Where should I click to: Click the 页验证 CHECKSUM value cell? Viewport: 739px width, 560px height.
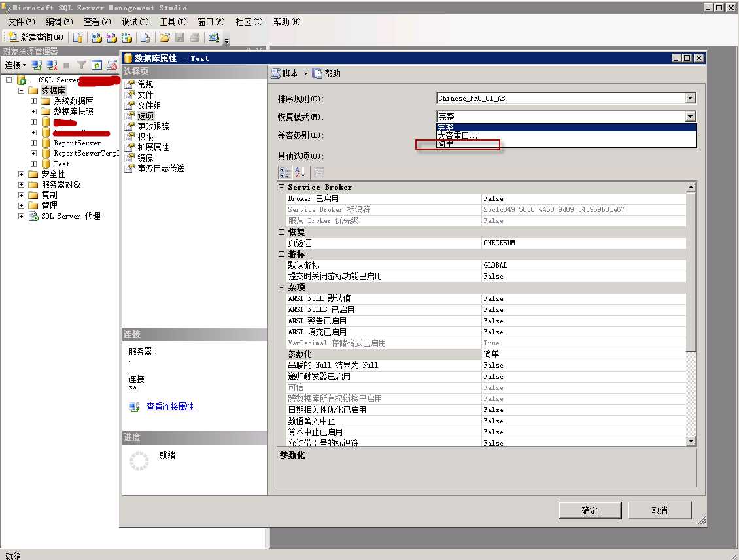[583, 243]
